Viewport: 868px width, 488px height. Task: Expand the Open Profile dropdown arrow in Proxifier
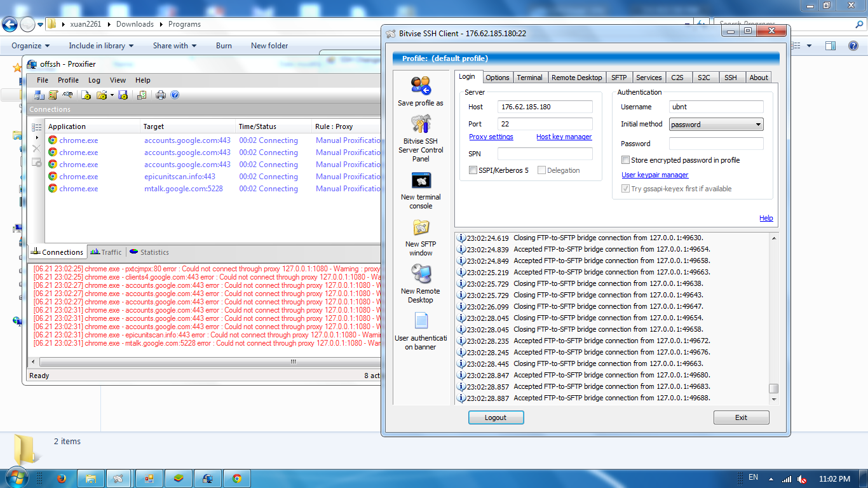(x=112, y=95)
